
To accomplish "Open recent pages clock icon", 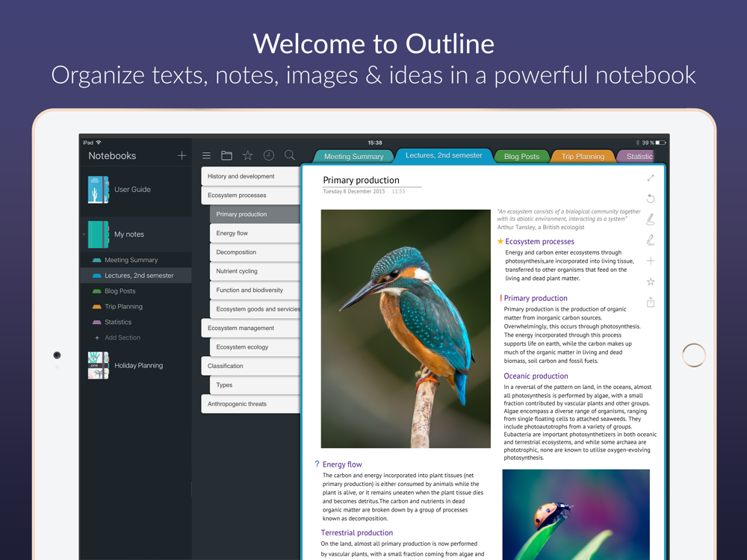I will [269, 155].
